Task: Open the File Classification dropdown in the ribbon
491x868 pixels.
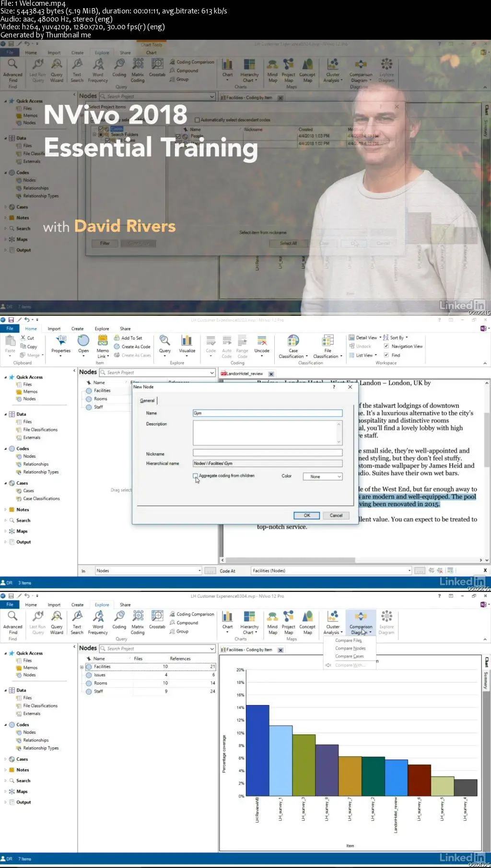Action: pos(328,346)
